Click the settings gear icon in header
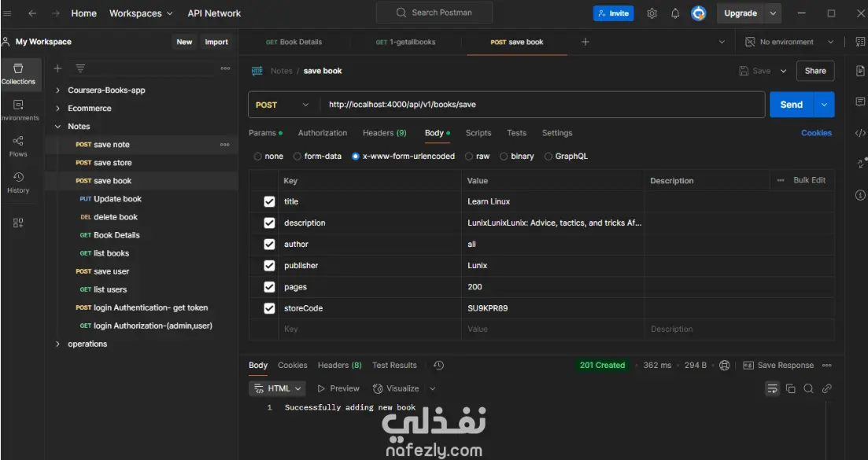Screen dimensions: 868x460 click(652, 13)
